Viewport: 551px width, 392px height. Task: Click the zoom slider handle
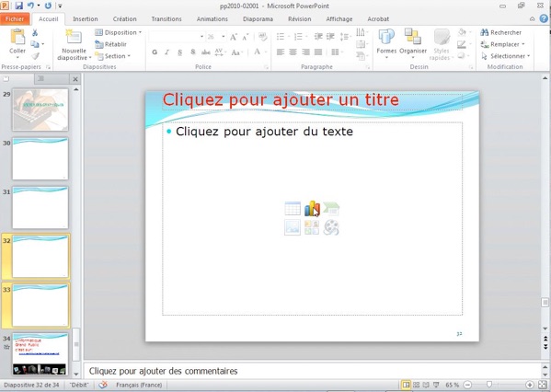489,385
